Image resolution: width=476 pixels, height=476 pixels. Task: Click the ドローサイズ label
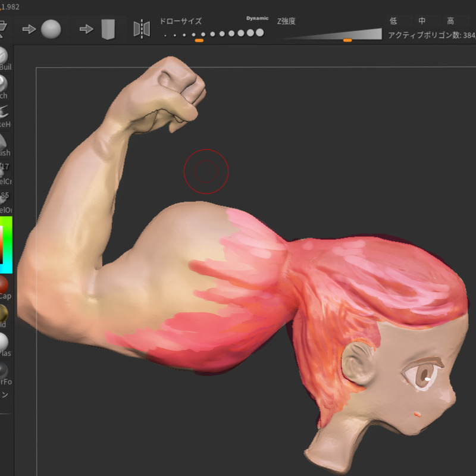[x=180, y=21]
